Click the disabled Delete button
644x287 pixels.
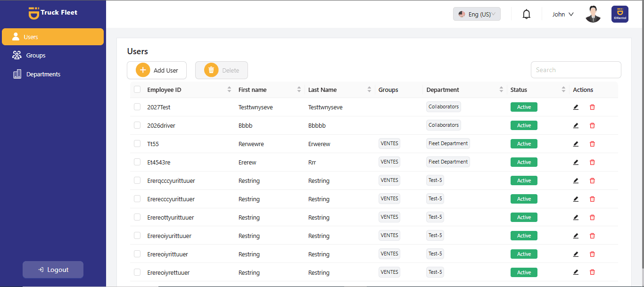pyautogui.click(x=222, y=70)
